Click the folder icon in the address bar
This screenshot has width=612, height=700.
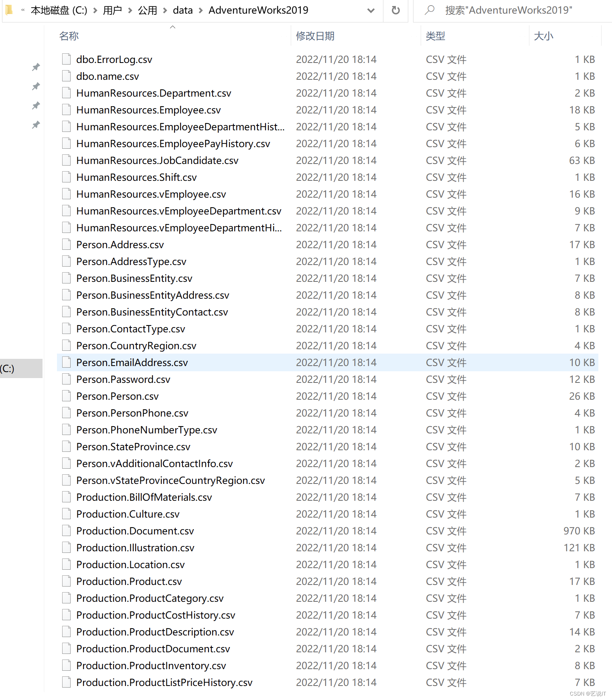pyautogui.click(x=9, y=10)
